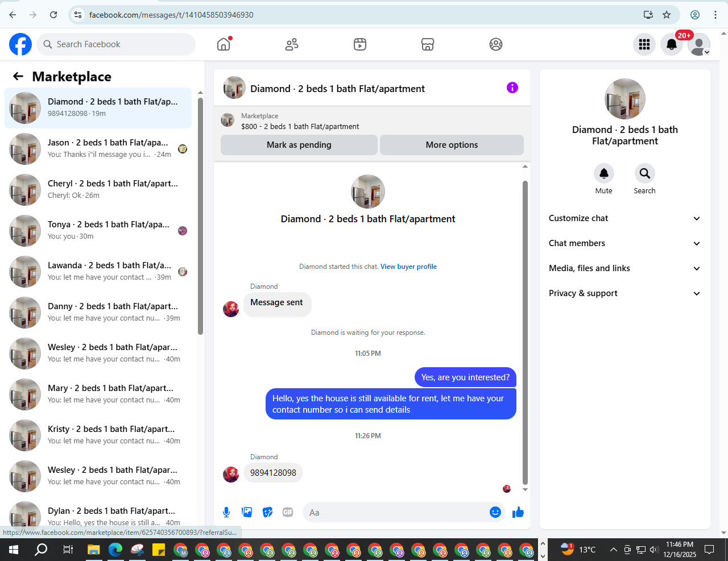
Task: Open Jason's conversation in chat list
Action: point(98,149)
